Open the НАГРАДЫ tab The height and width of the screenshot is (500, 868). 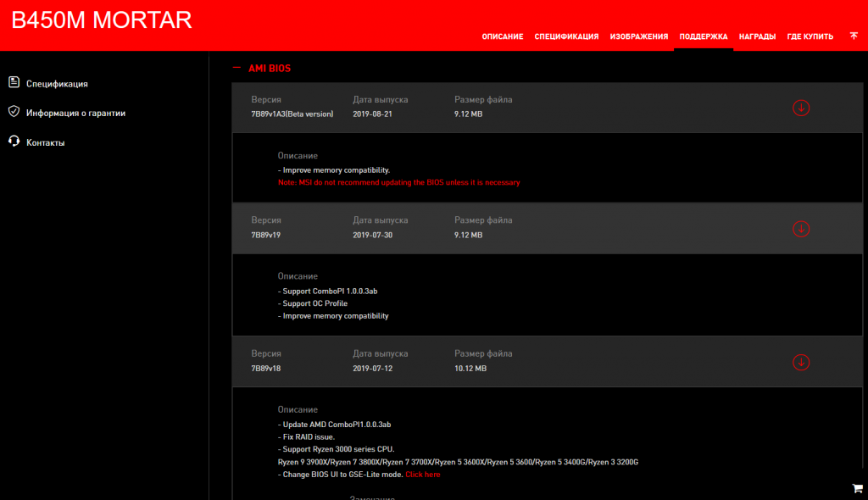[757, 36]
